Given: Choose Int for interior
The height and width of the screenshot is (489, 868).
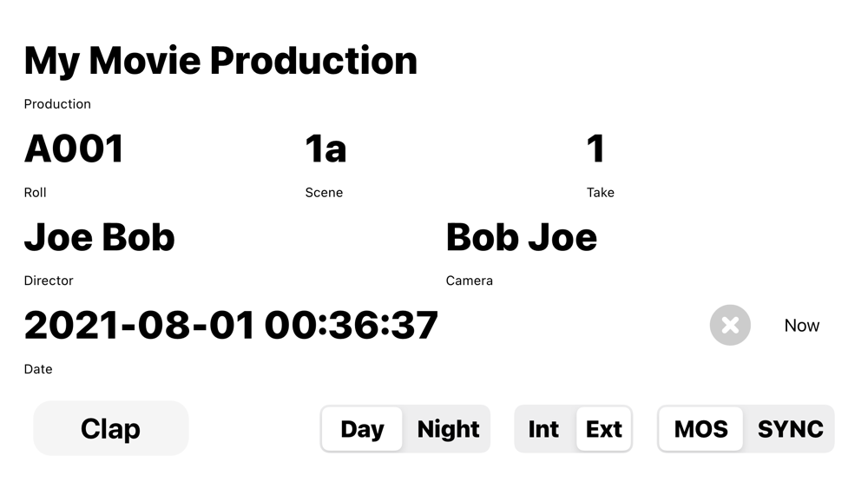Looking at the screenshot, I should pyautogui.click(x=543, y=429).
